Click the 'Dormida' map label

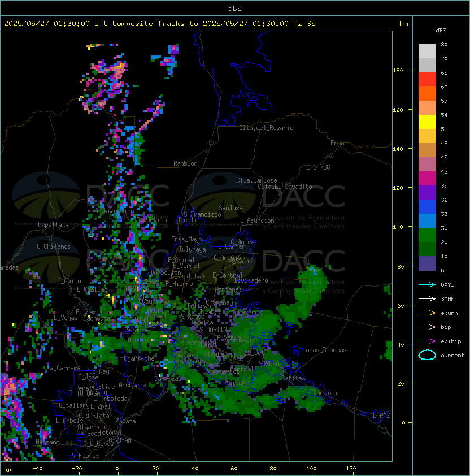point(325,393)
